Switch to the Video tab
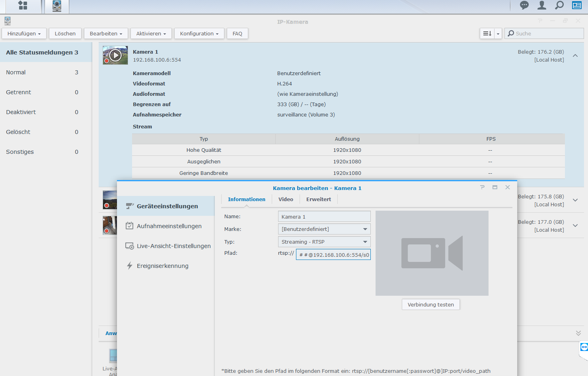This screenshot has width=588, height=376. coord(286,200)
